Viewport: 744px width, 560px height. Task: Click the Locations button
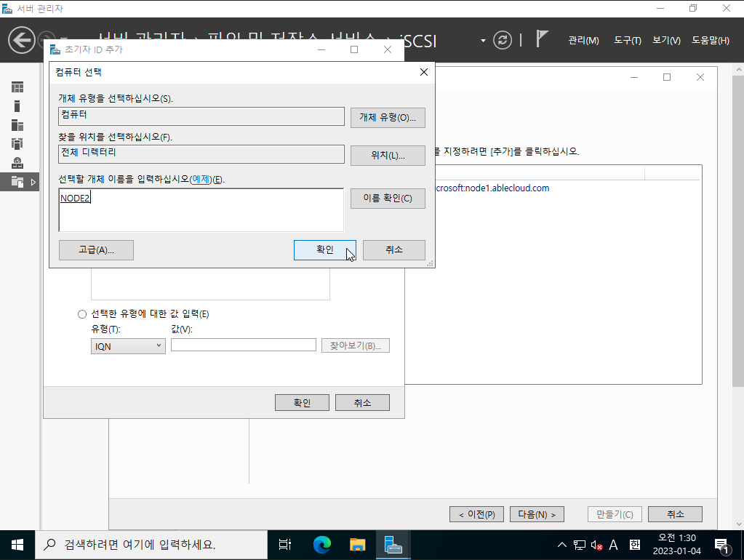coord(388,156)
